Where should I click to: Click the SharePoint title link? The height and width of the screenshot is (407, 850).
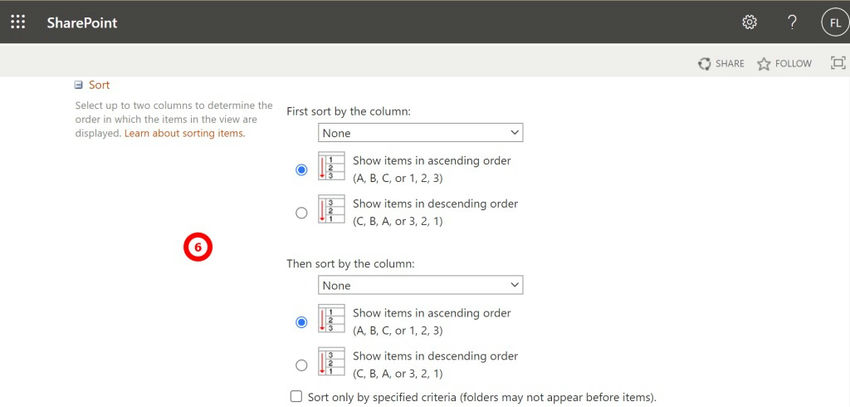[82, 22]
